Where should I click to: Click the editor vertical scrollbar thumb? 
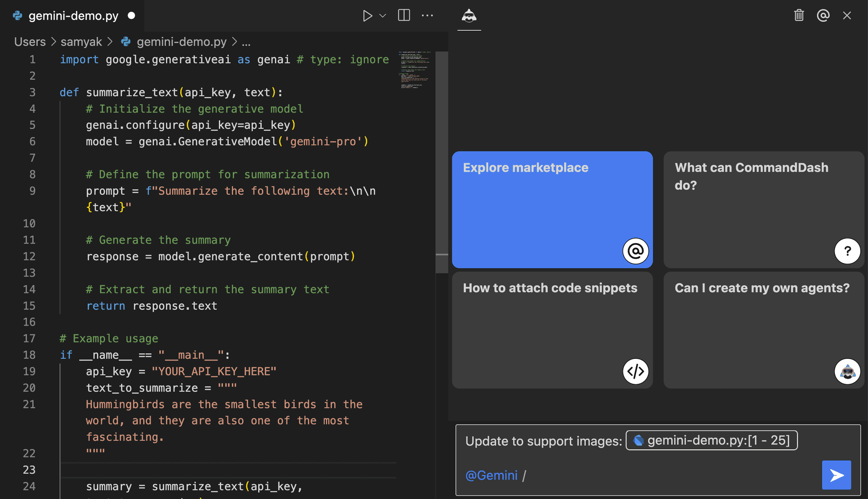tap(442, 163)
